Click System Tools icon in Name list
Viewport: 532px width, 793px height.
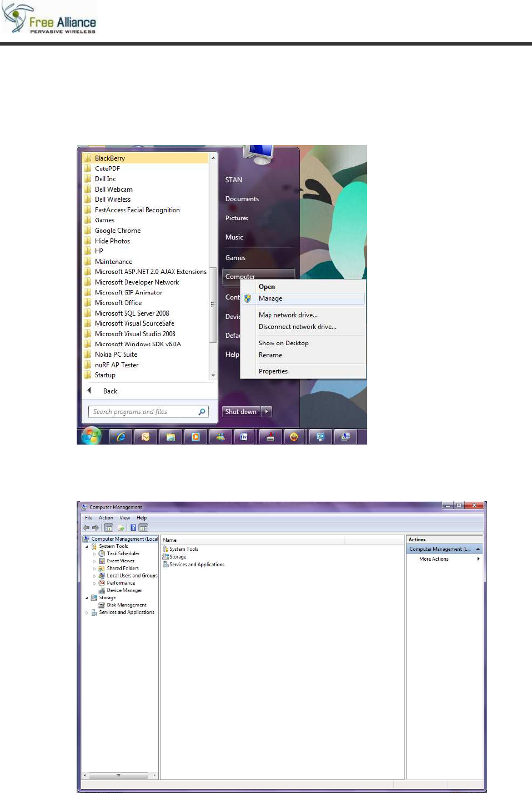point(165,548)
